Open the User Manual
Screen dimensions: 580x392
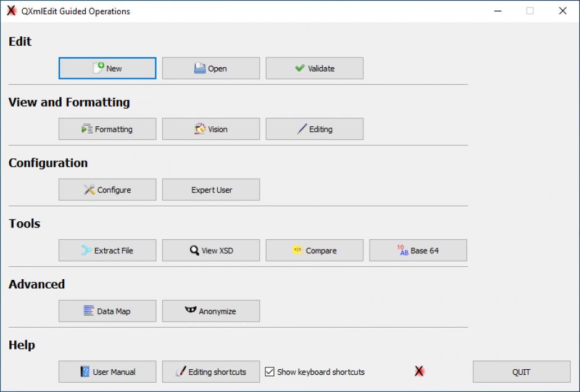click(107, 372)
